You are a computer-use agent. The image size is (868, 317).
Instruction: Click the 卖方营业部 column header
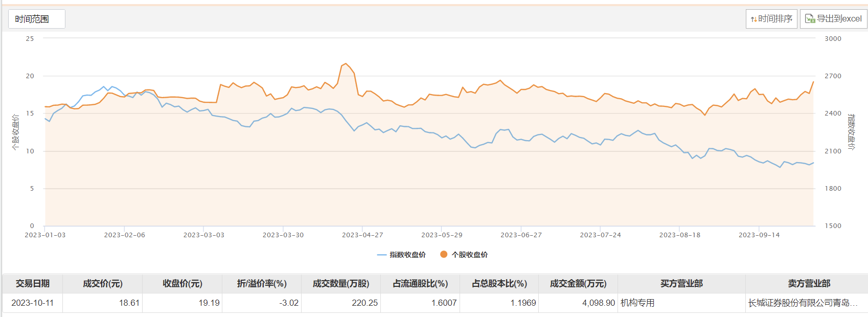[809, 284]
